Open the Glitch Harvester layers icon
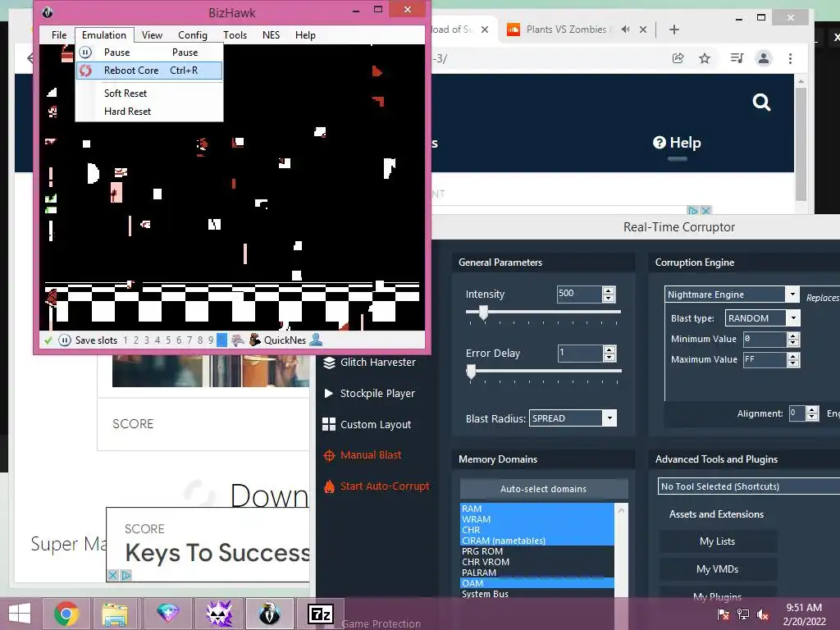This screenshot has width=840, height=630. tap(329, 362)
